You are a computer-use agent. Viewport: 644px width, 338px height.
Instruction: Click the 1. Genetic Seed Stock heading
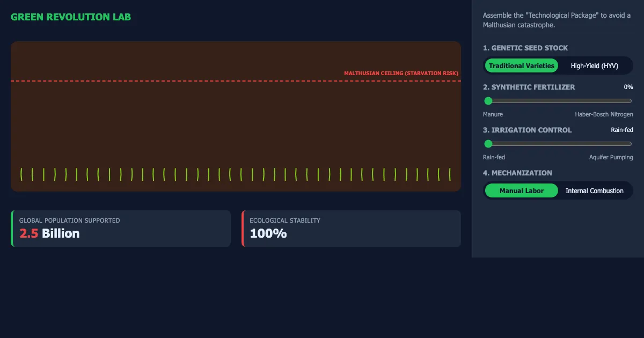[525, 48]
